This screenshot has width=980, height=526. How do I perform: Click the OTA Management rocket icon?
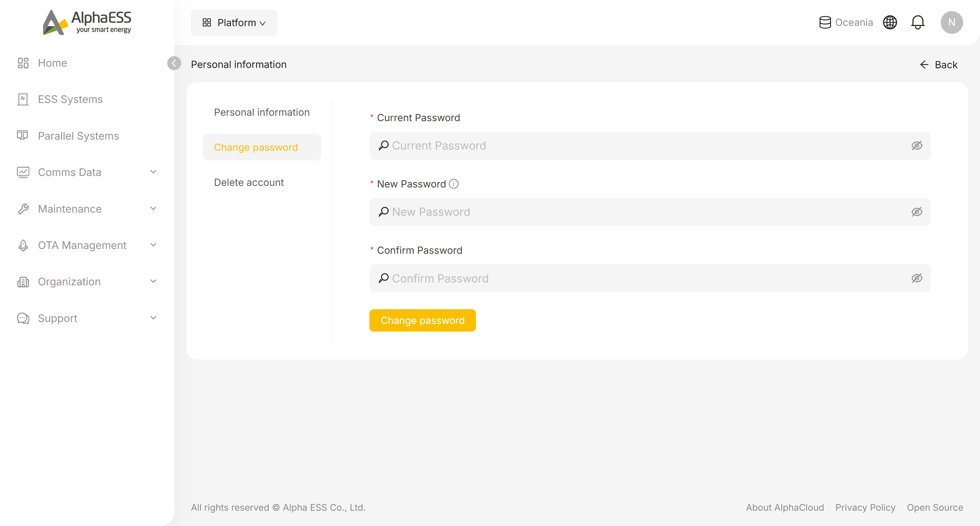23,245
